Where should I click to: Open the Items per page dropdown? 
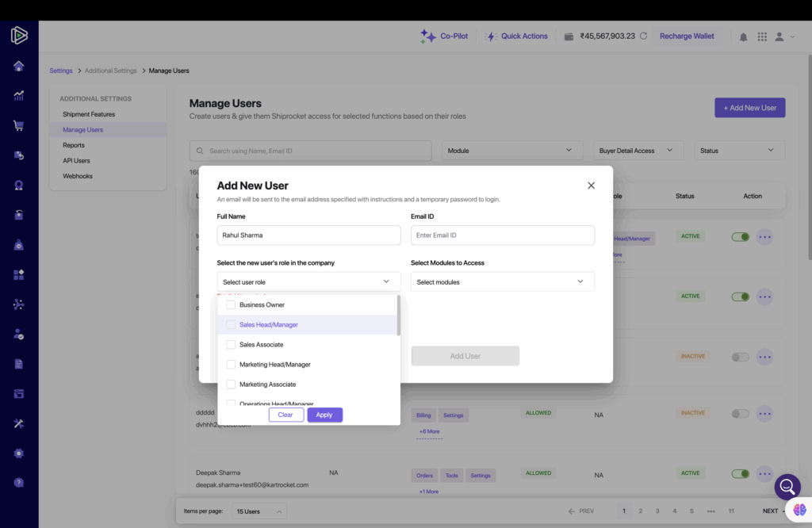click(x=259, y=511)
